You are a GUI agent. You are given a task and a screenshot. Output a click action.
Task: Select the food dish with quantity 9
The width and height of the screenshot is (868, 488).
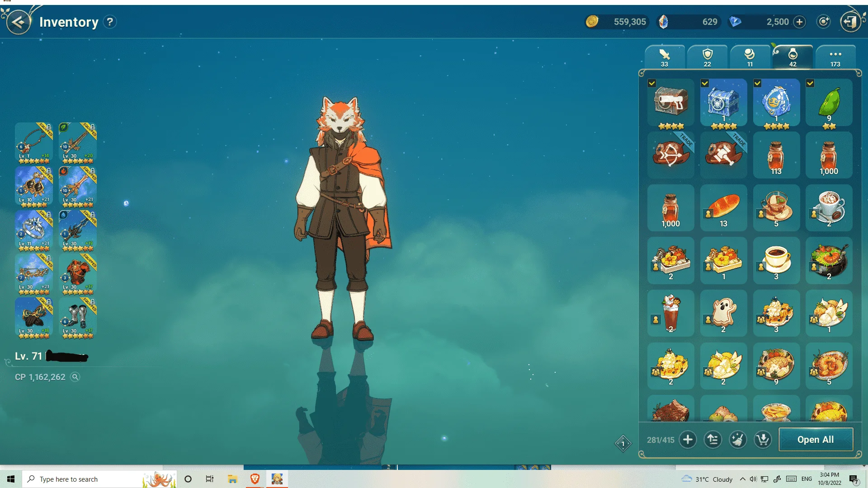pos(776,366)
